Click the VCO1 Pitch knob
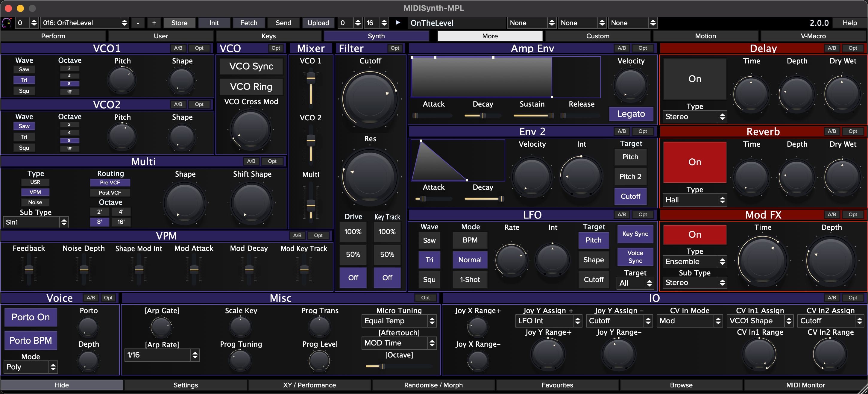 pyautogui.click(x=122, y=80)
